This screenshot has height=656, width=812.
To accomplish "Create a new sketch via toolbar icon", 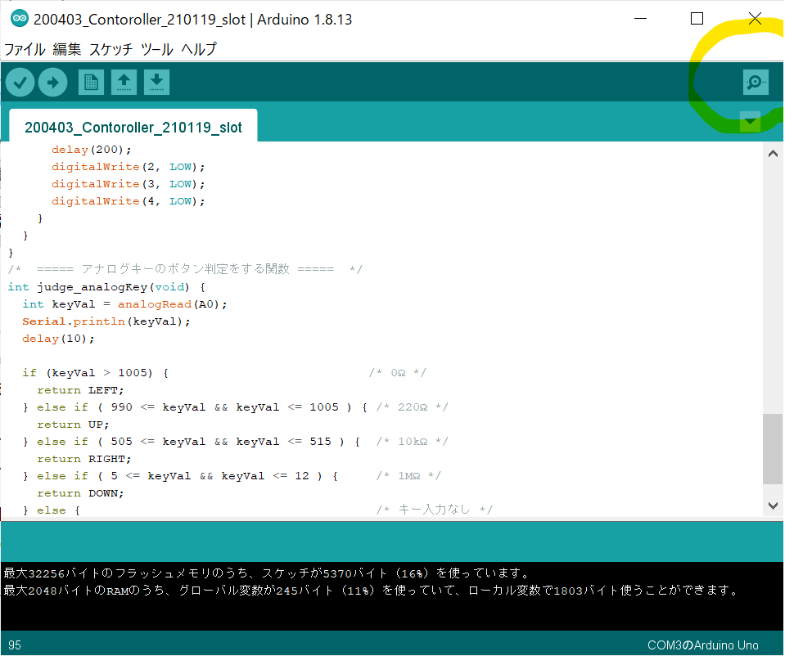I will (x=91, y=82).
